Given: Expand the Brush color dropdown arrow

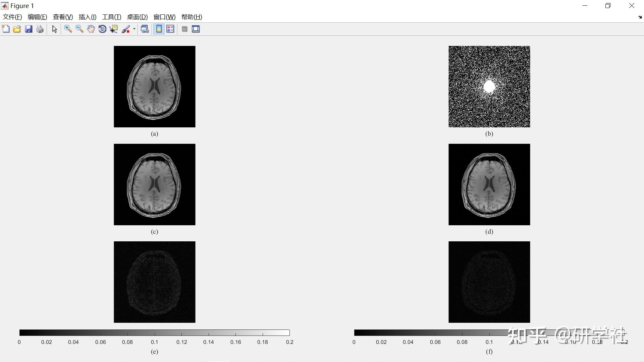Looking at the screenshot, I should [x=134, y=29].
